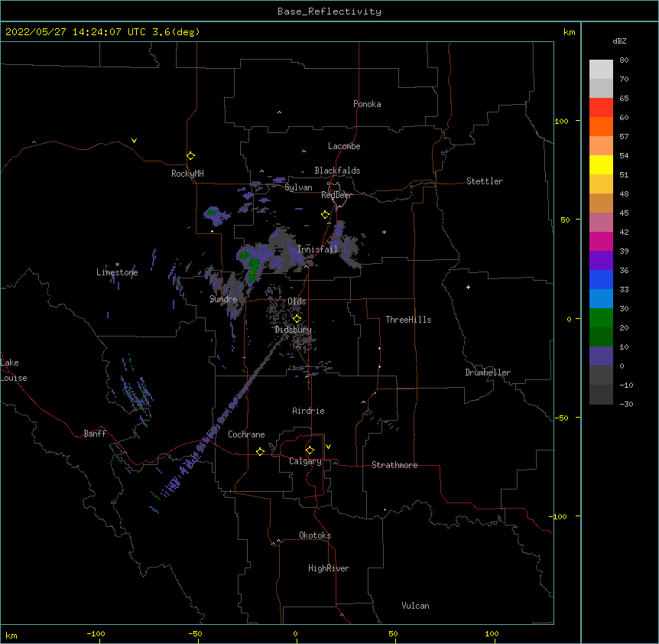Select the Lacombe label
The height and width of the screenshot is (644, 659).
[x=344, y=146]
